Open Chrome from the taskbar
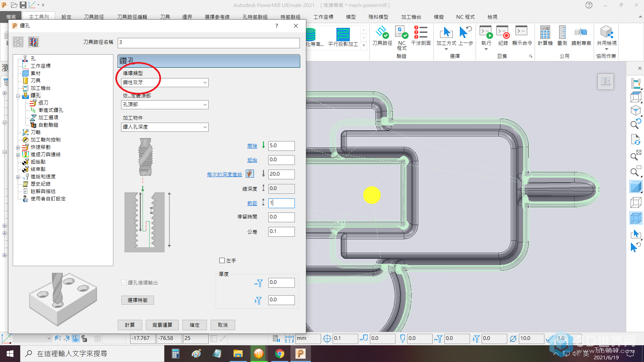The height and width of the screenshot is (362, 644). pyautogui.click(x=280, y=354)
